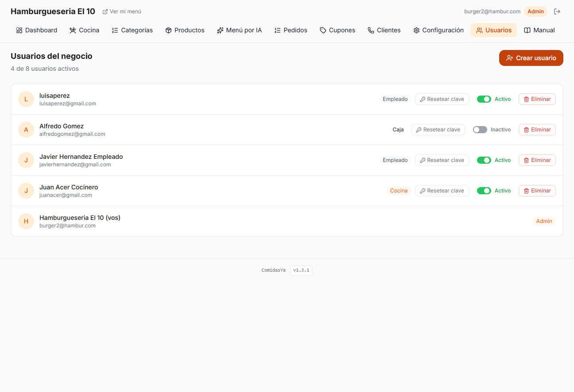This screenshot has width=574, height=392.
Task: Deactivate luisaperez with the Activo toggle
Action: (484, 99)
